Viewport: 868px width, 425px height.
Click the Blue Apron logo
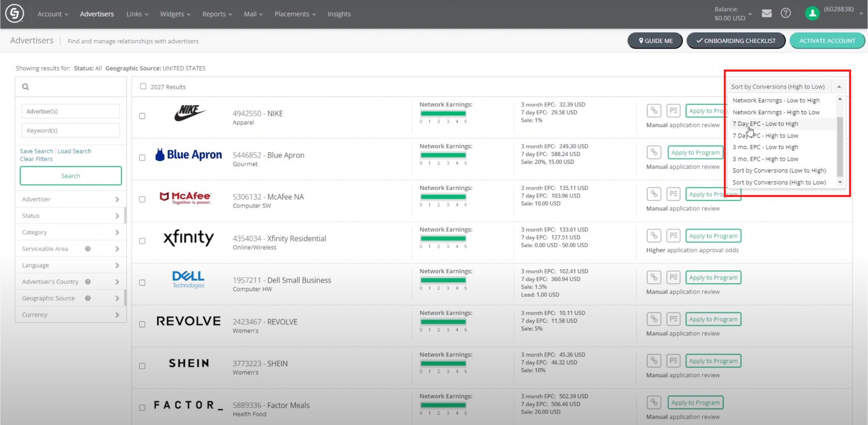189,155
